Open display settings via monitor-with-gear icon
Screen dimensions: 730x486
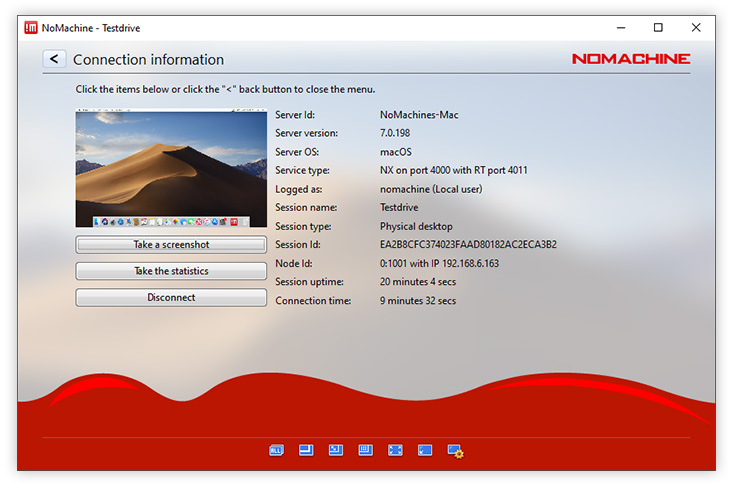[x=455, y=452]
